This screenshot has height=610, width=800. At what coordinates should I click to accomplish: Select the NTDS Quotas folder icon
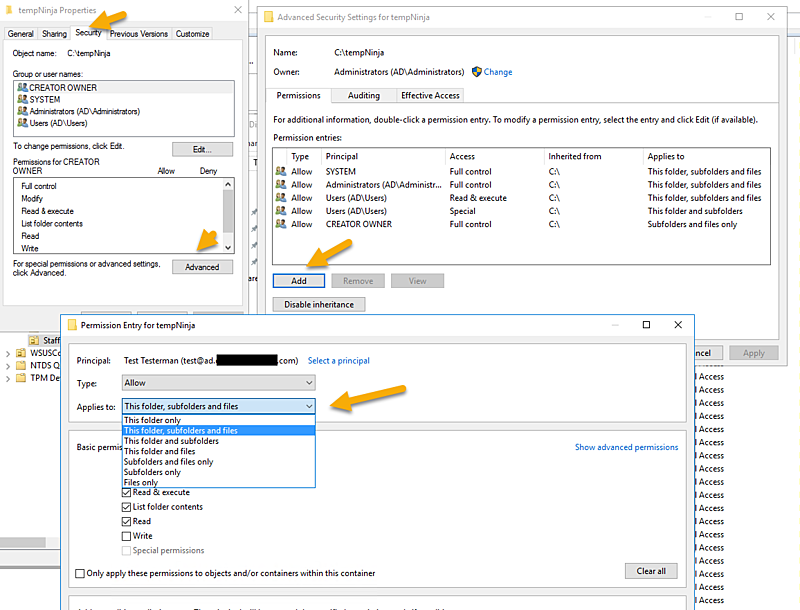click(x=19, y=365)
